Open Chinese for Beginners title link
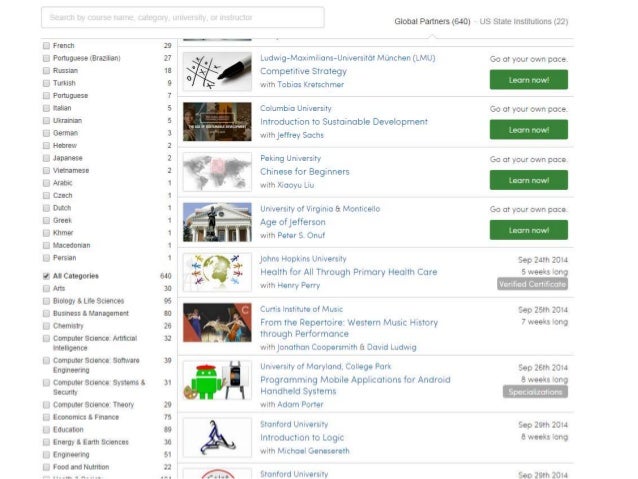 [305, 172]
